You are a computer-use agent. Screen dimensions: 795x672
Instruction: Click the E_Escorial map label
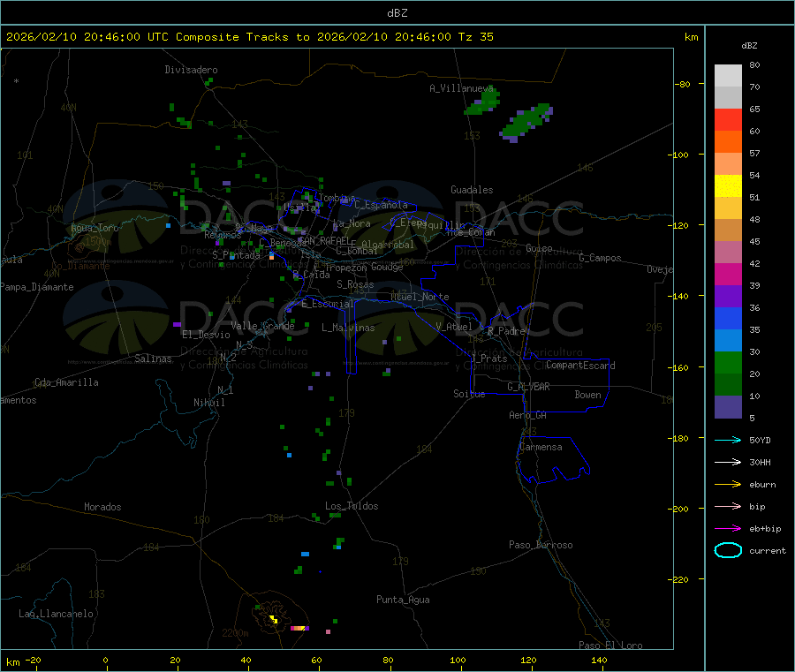328,304
